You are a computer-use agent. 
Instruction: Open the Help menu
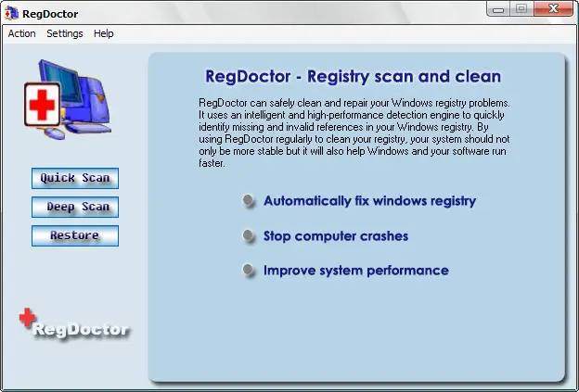tap(103, 33)
